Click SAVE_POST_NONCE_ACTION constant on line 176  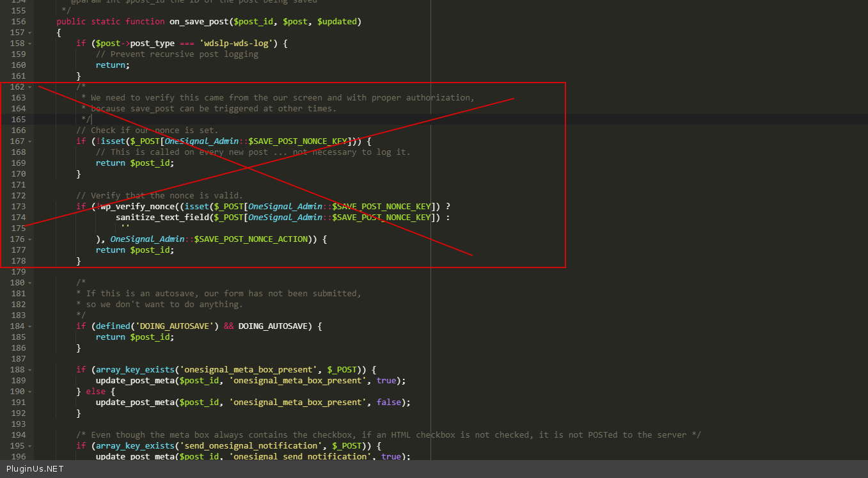click(x=251, y=239)
